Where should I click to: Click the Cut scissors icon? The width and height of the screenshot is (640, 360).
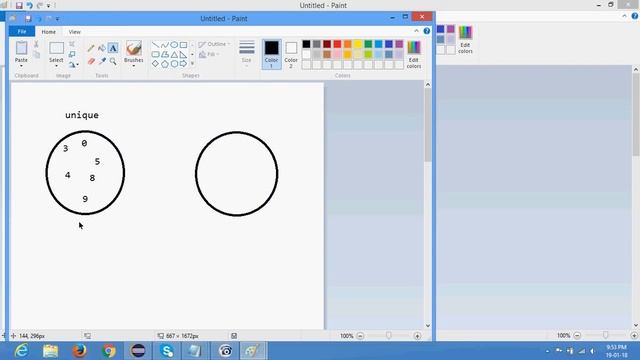pos(36,44)
